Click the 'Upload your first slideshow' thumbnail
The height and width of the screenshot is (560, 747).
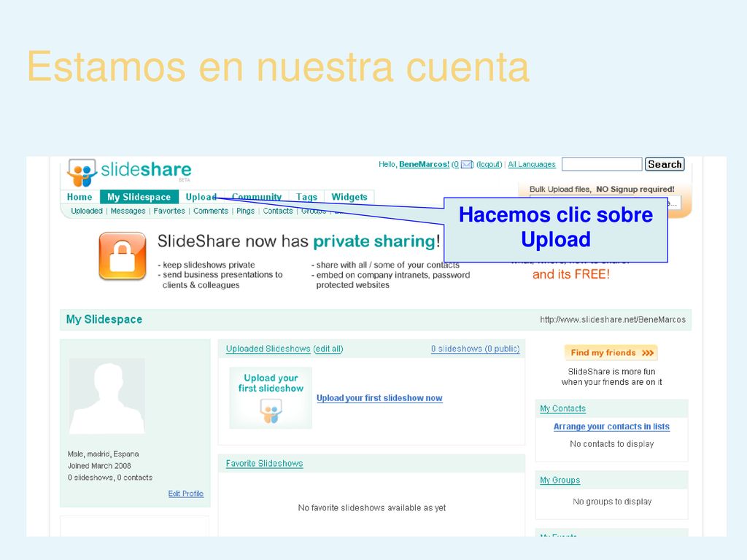click(271, 397)
